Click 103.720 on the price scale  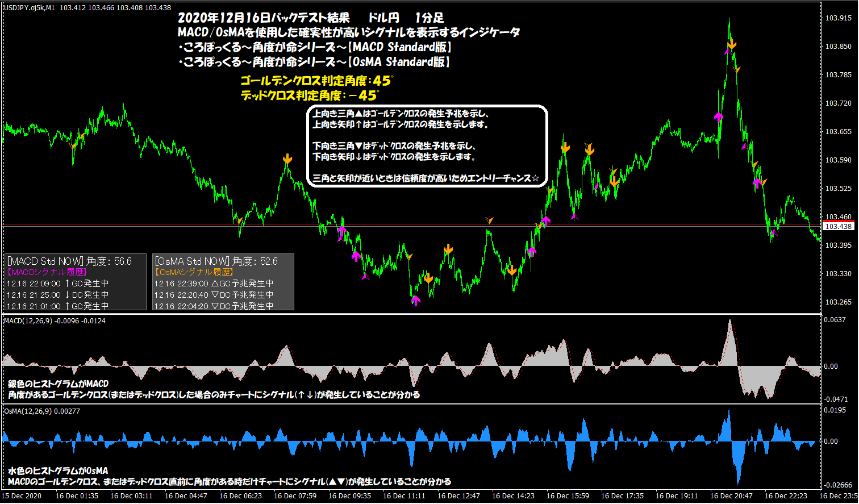(x=839, y=103)
